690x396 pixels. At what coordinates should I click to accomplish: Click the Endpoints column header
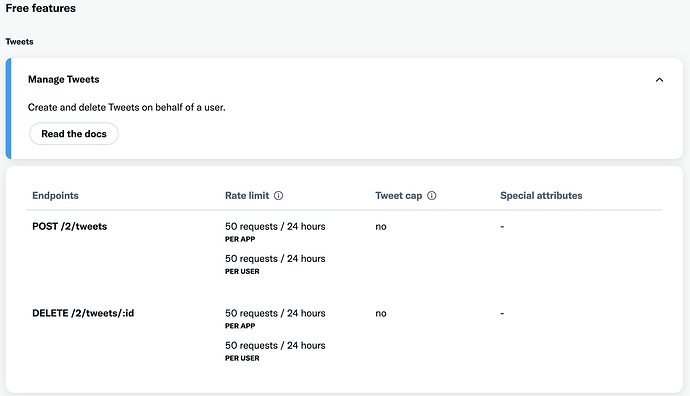[x=55, y=195]
